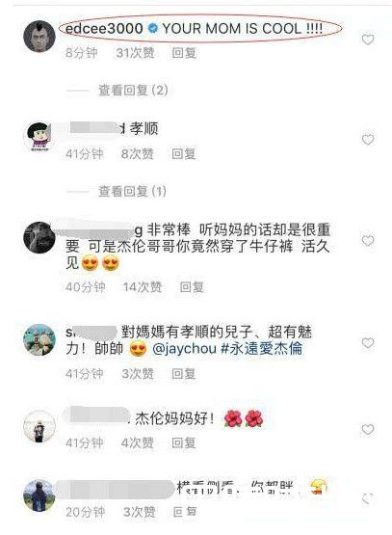Tap heart beside 非常棒 听妈妈的话 comment
The width and height of the screenshot is (392, 535).
[x=368, y=241]
